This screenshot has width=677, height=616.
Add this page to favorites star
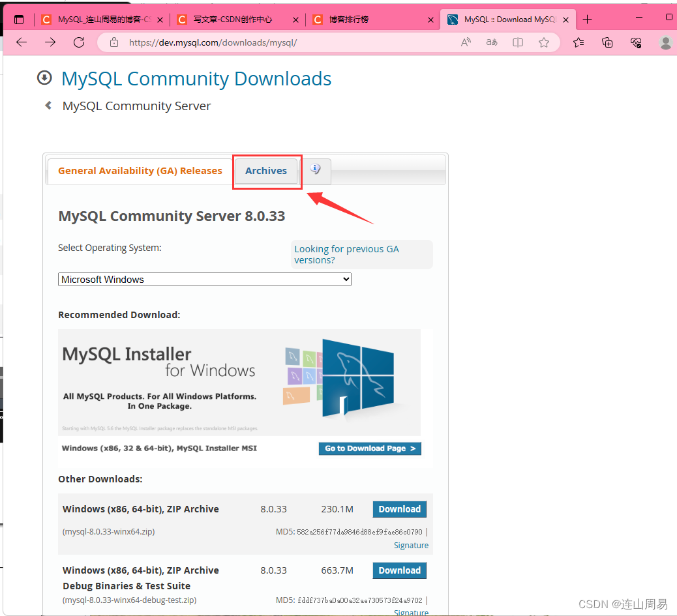[544, 42]
